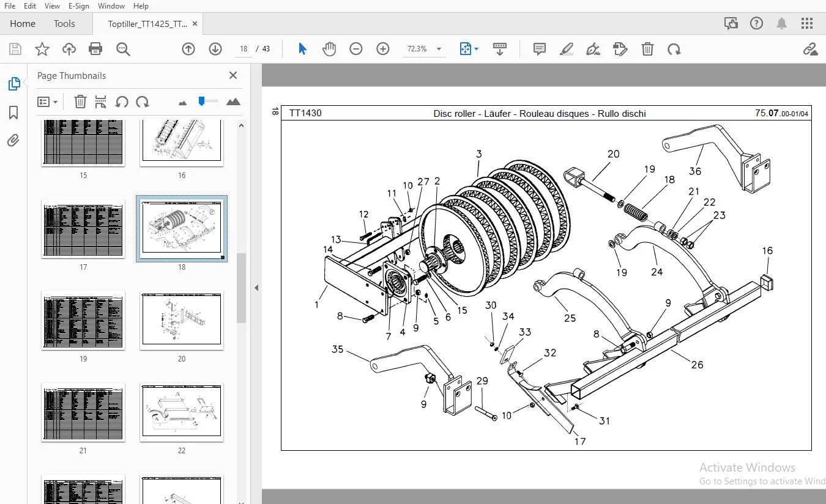This screenshot has width=826, height=504.
Task: Close the Page Thumbnails panel
Action: tap(233, 75)
